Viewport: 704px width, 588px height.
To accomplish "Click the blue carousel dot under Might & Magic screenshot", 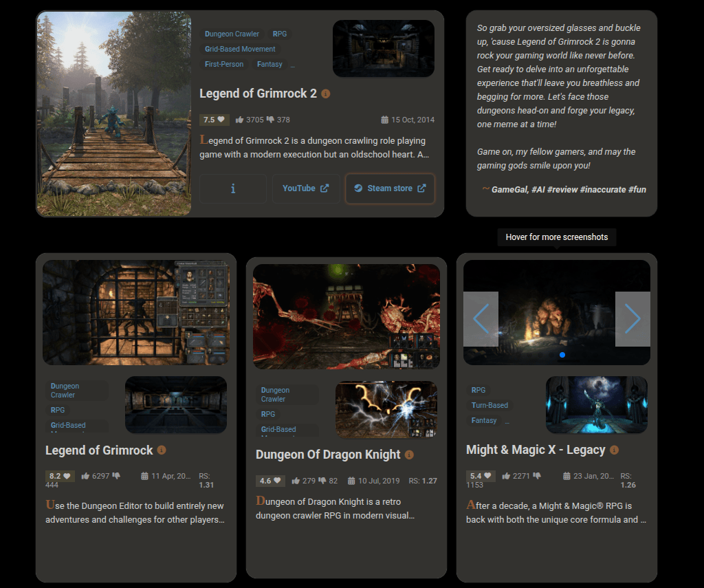I will tap(562, 355).
